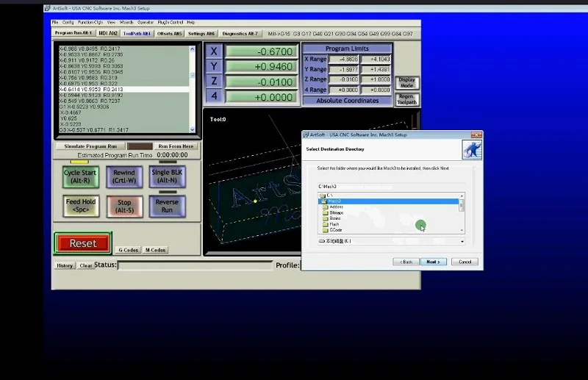The image size is (588, 380).
Task: Click the Y DRO showing +0.9460
Action: [262, 66]
